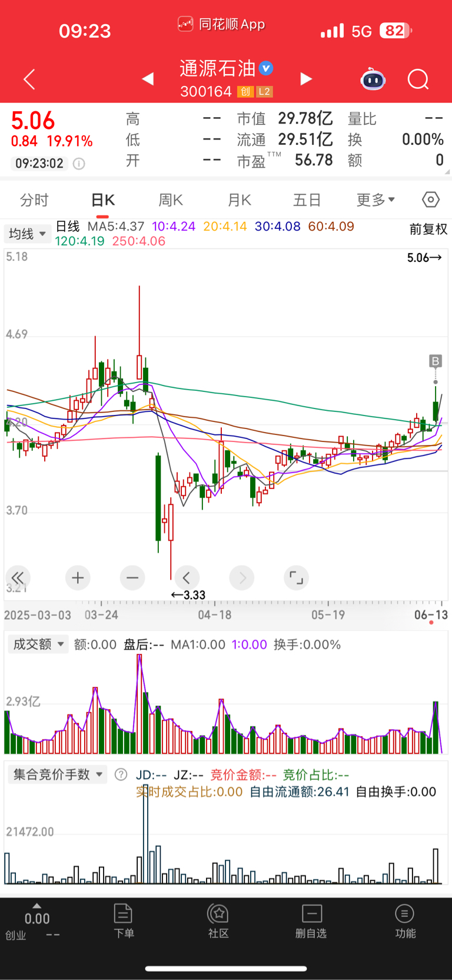Select the 月K monthly tab
The image size is (452, 980).
[x=240, y=200]
